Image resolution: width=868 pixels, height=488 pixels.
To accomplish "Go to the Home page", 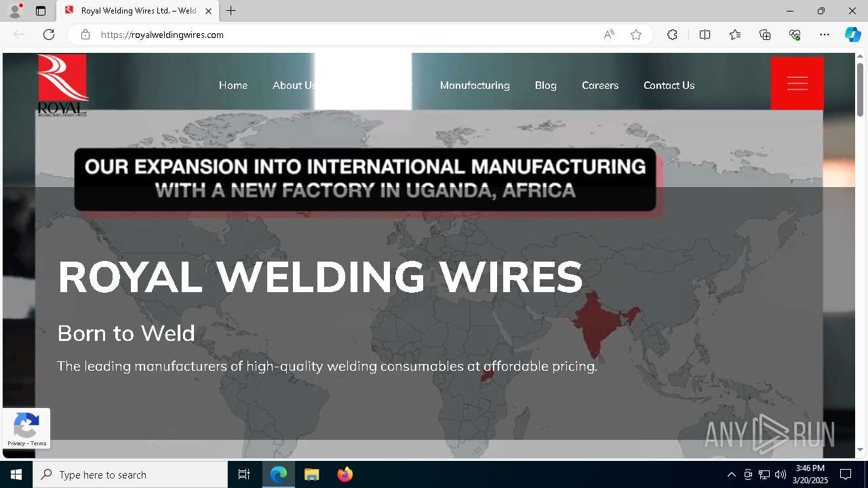I will click(x=233, y=85).
